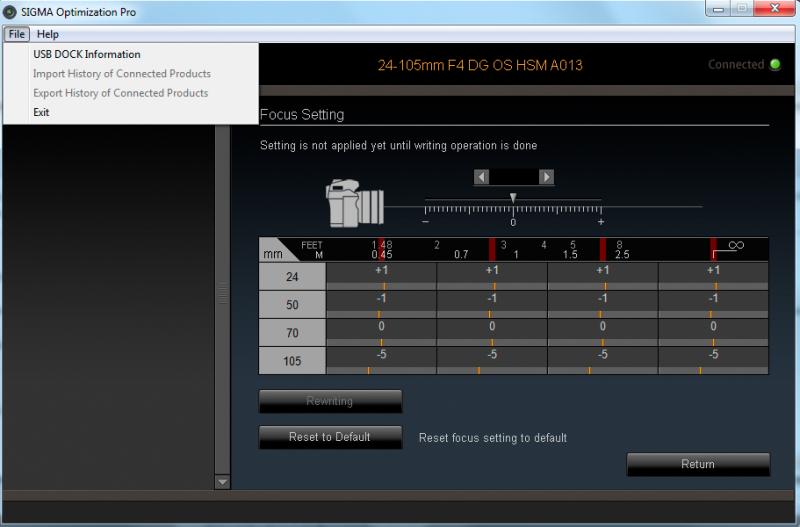The image size is (800, 527).
Task: Choose Export History of Connected Products
Action: click(120, 93)
